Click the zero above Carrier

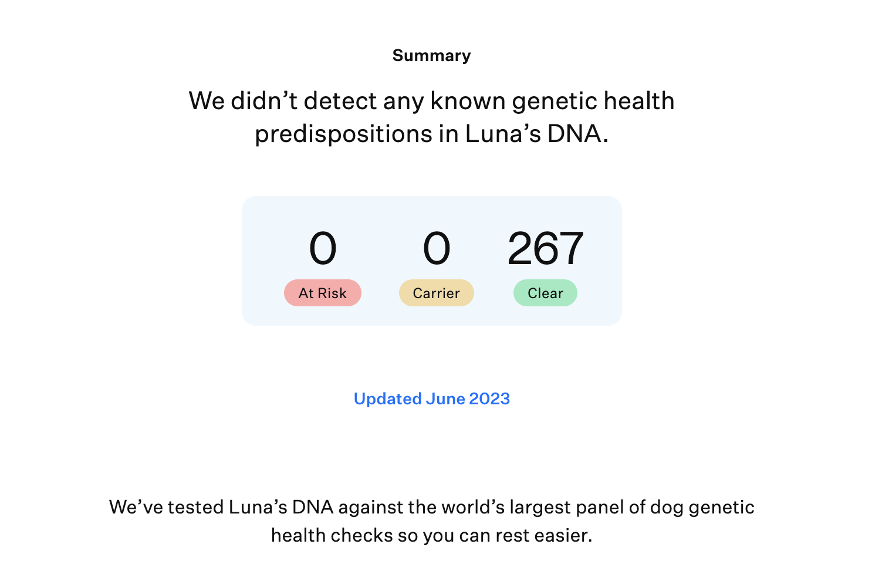(x=437, y=248)
